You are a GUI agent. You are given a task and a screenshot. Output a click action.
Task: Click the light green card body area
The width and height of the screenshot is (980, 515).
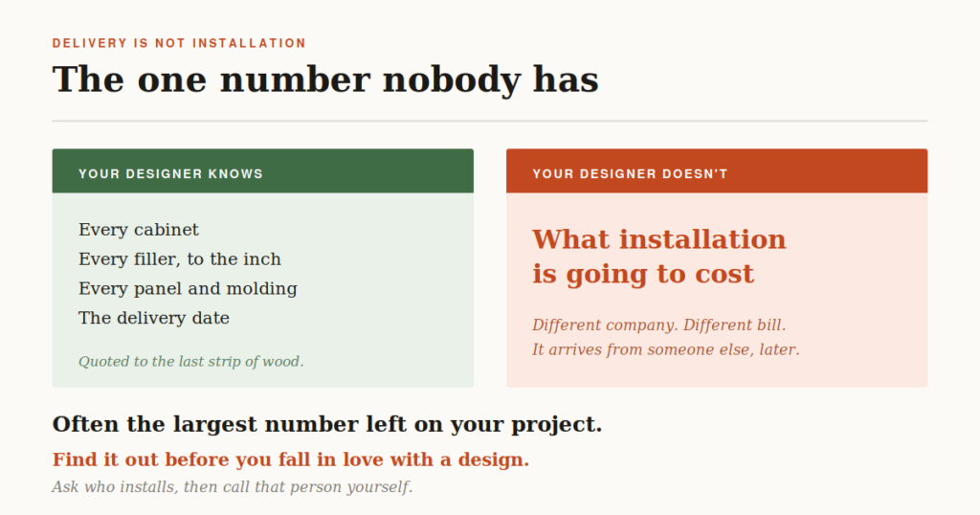(x=262, y=290)
